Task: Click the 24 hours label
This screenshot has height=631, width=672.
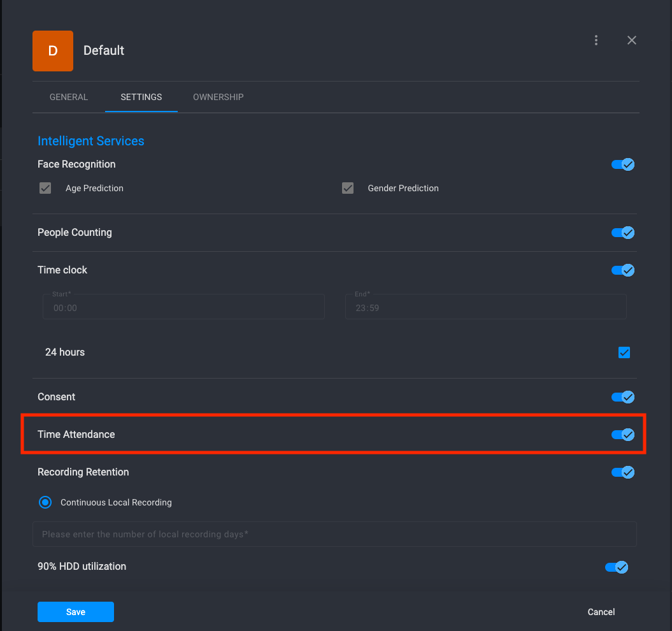Action: coord(65,352)
